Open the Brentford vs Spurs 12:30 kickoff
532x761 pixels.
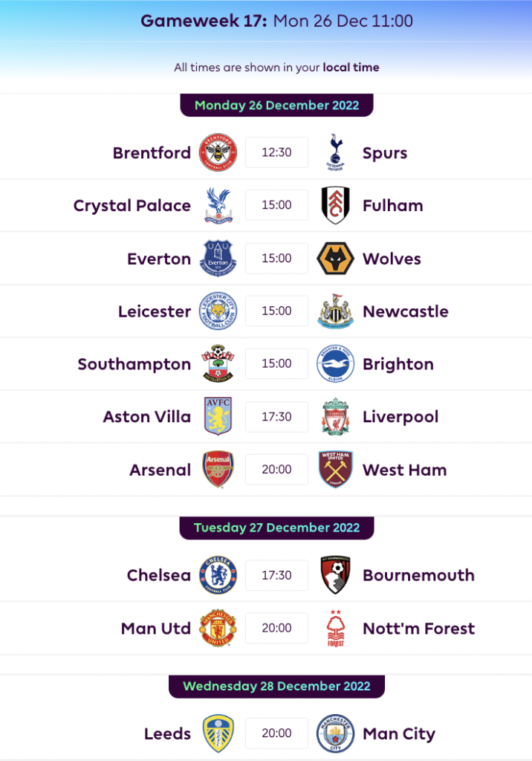click(276, 152)
